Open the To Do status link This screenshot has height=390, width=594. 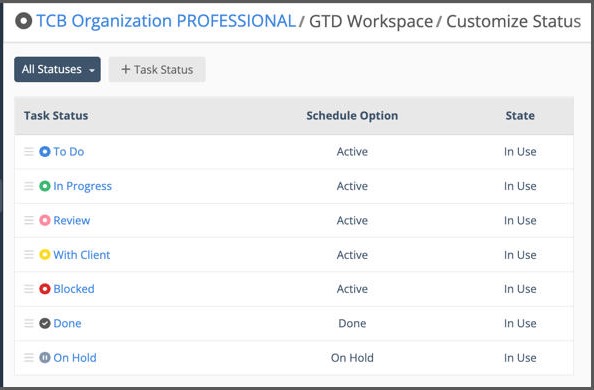coord(69,152)
